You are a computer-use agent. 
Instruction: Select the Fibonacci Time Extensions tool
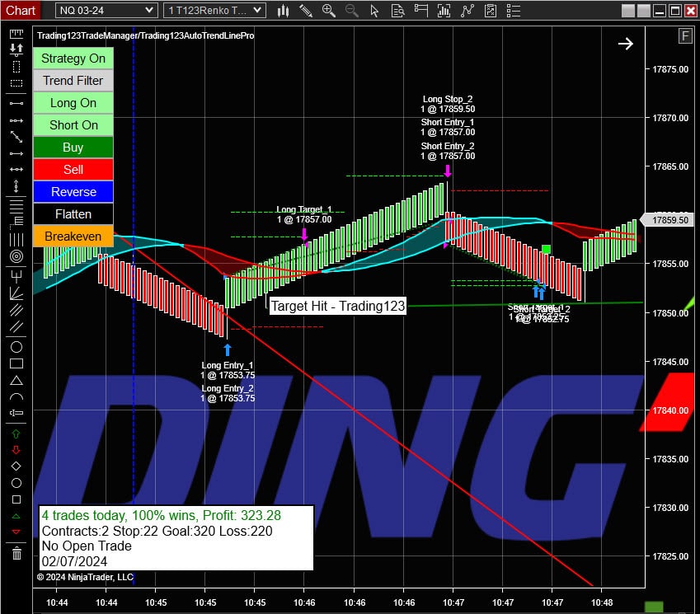pos(16,240)
